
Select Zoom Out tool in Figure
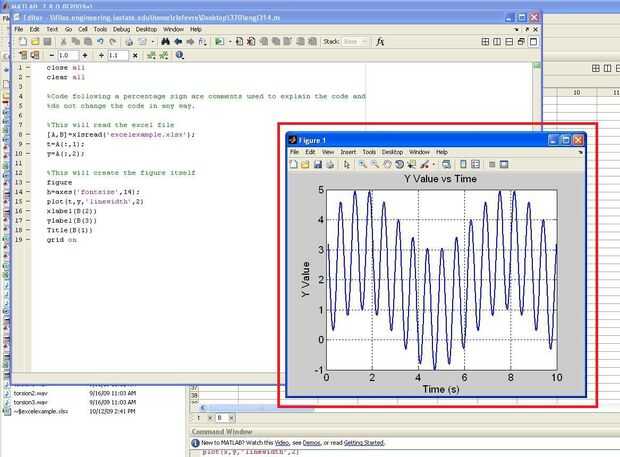(375, 164)
